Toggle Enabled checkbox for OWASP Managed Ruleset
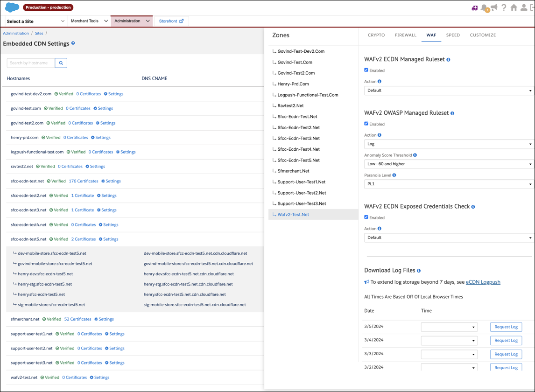This screenshot has width=535, height=392. pos(366,124)
